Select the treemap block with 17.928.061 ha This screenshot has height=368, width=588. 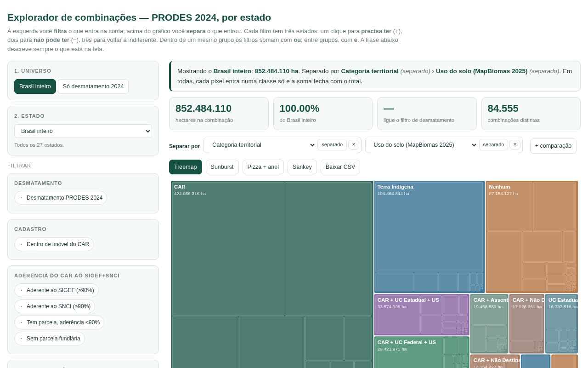527,324
